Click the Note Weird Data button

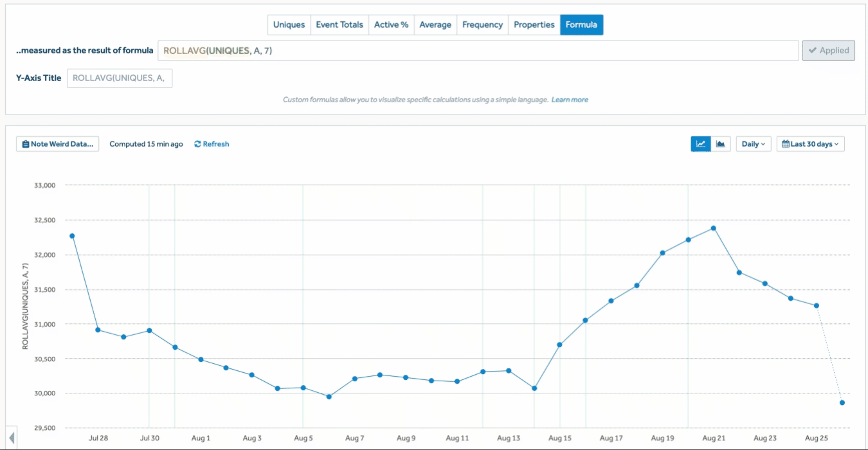[x=58, y=144]
